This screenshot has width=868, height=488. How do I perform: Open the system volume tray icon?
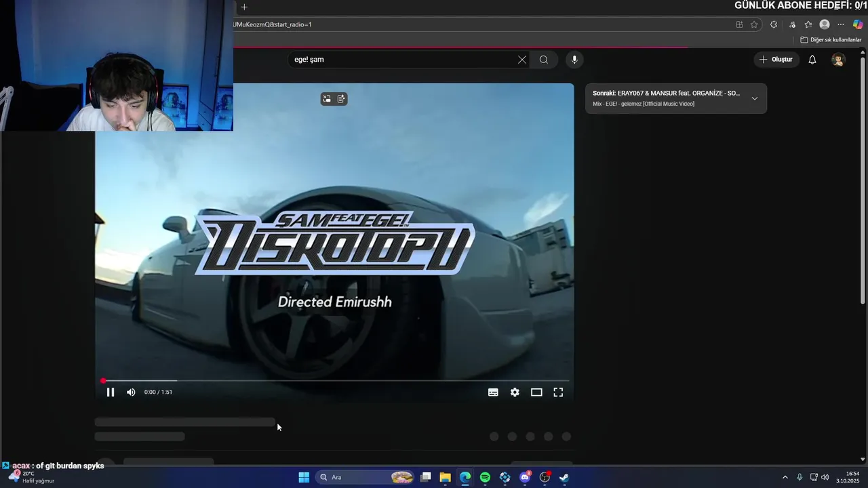click(825, 477)
